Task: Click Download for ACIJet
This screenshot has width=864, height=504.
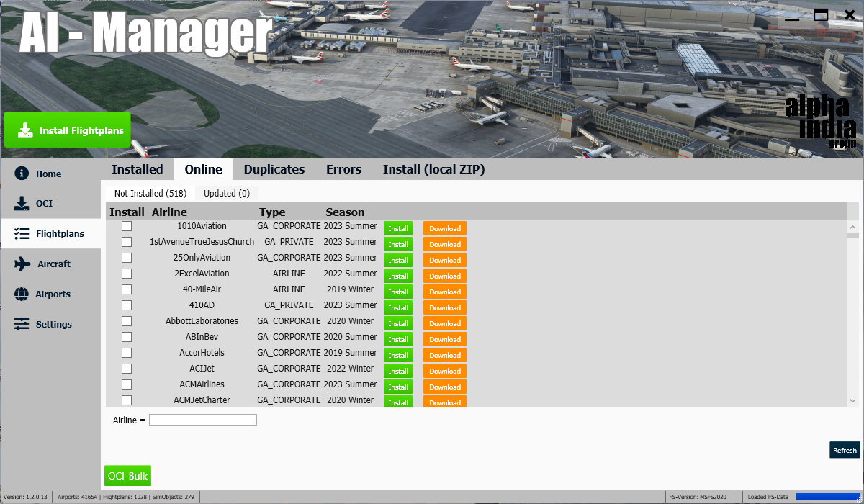Action: pyautogui.click(x=445, y=371)
